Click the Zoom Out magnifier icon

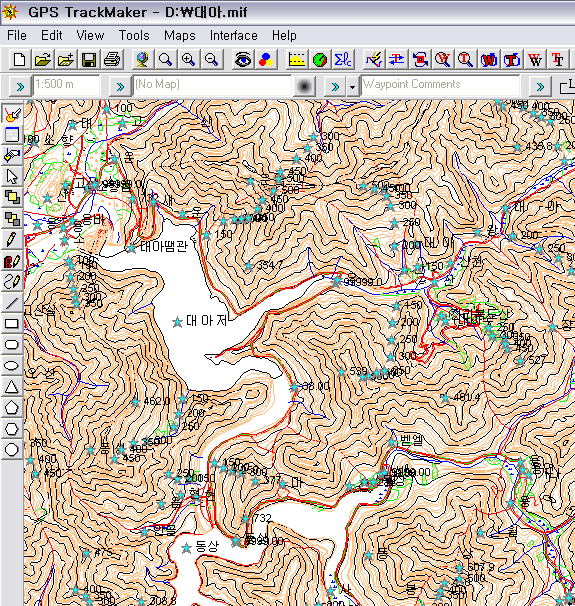211,60
